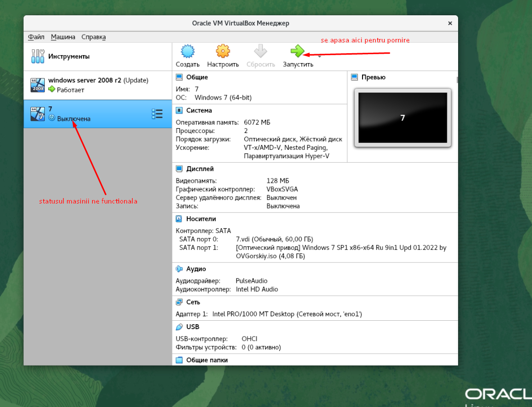Viewport: 532px width, 407px height.
Task: Click the Создать (new VM) toolbar icon
Action: coord(187,52)
